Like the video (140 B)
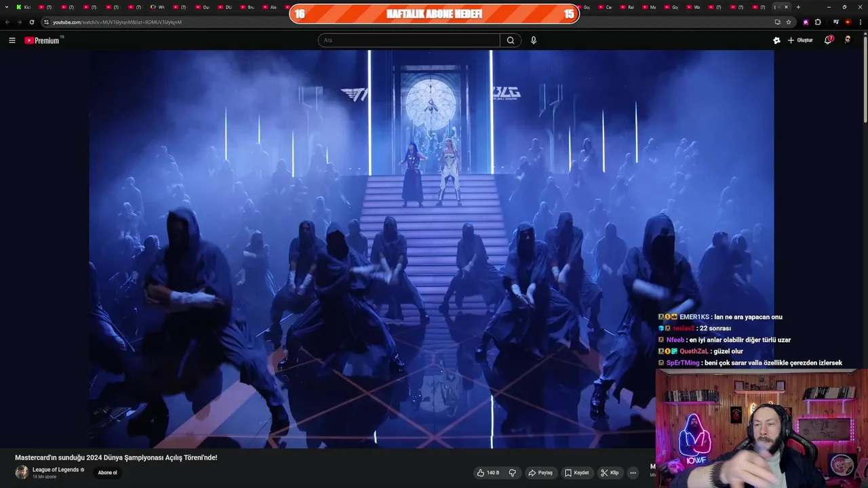The image size is (868, 488). coord(488,472)
